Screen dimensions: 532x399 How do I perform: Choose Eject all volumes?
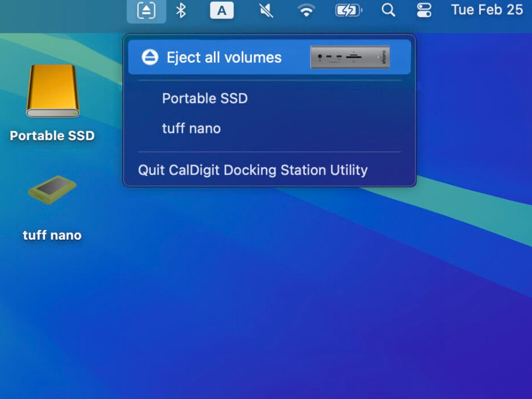pyautogui.click(x=269, y=57)
